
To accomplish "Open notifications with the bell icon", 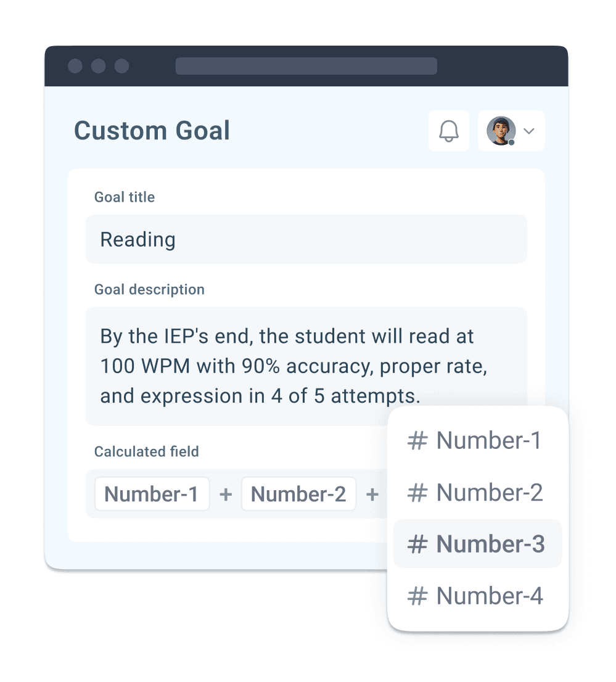I will (x=448, y=131).
